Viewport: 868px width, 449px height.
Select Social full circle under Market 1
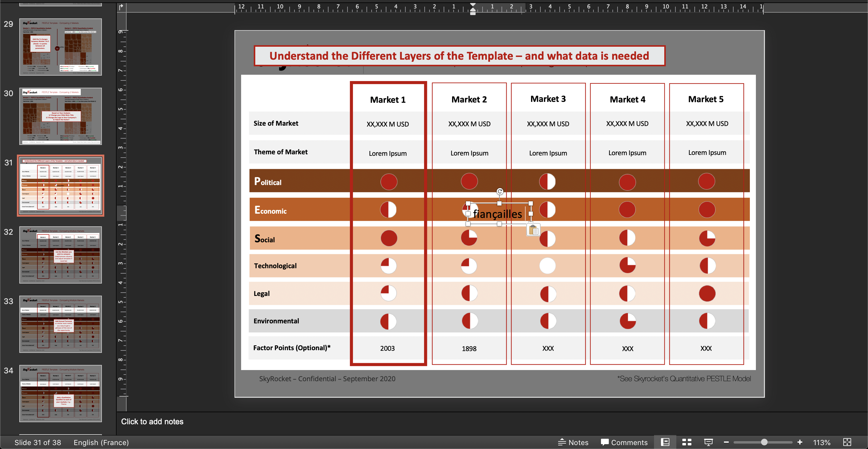[389, 238]
